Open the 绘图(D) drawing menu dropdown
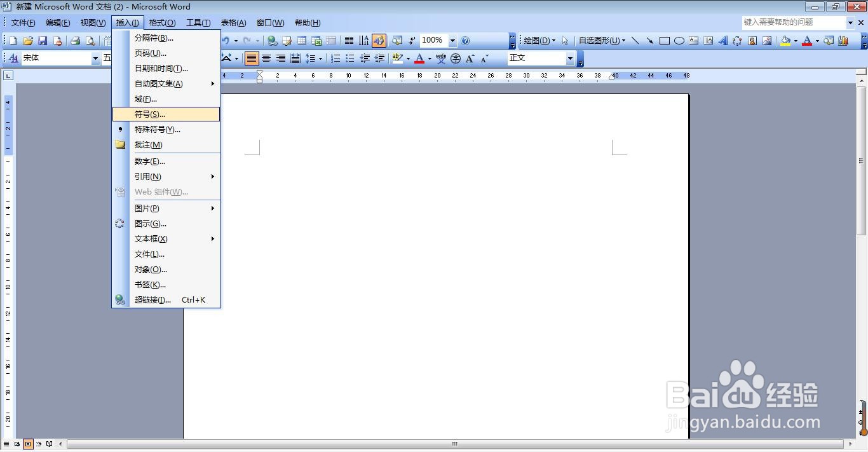The height and width of the screenshot is (452, 868). [x=539, y=41]
